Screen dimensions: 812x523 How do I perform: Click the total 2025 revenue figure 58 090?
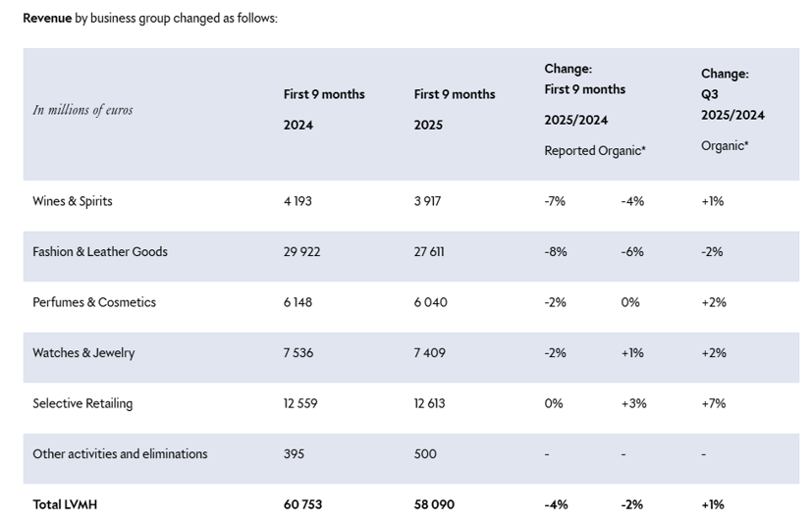(x=434, y=504)
